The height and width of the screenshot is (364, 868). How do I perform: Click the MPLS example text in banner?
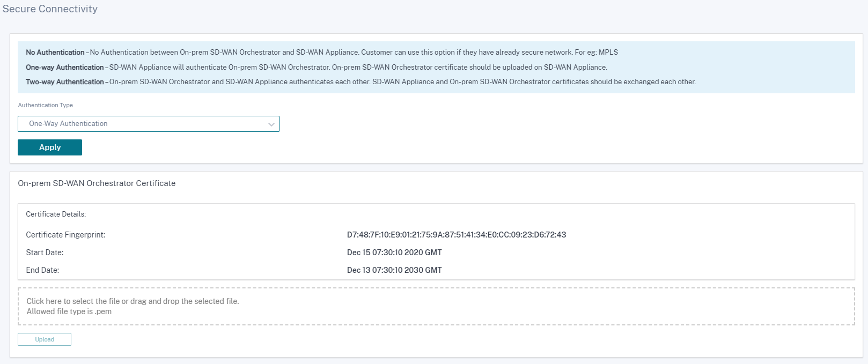608,53
